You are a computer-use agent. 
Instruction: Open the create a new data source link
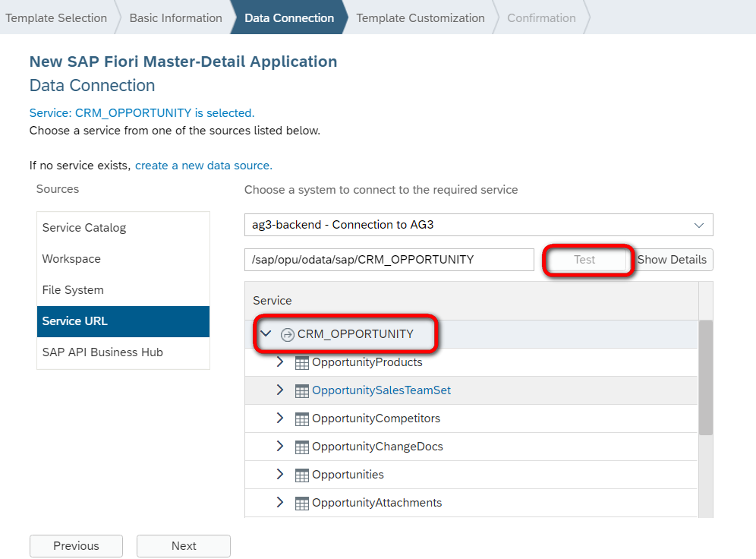(x=203, y=166)
